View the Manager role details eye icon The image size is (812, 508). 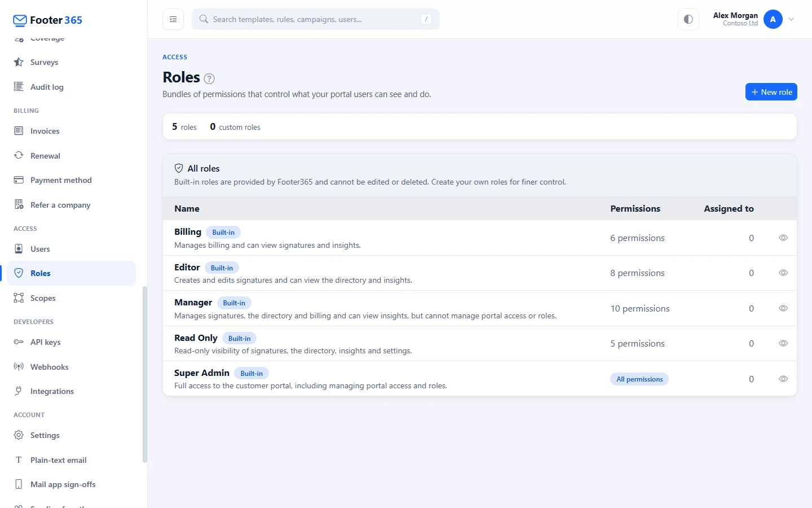click(783, 308)
